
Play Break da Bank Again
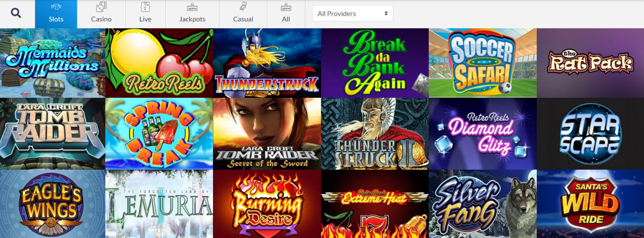click(375, 63)
